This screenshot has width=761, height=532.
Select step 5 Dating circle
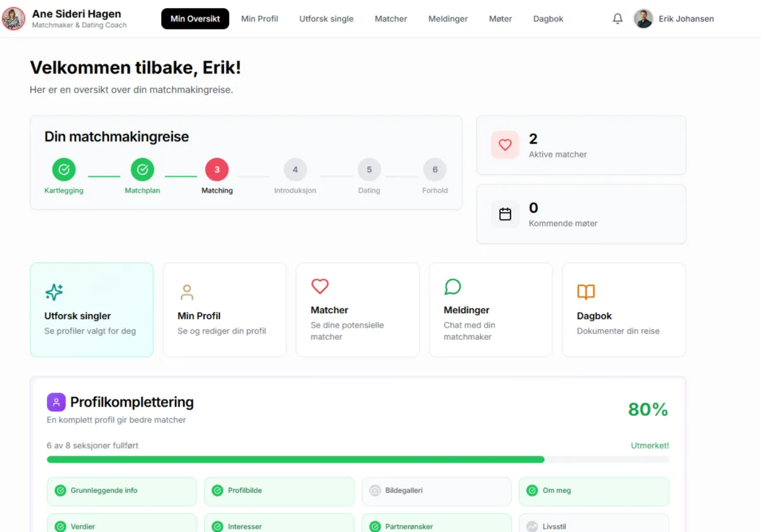(369, 169)
